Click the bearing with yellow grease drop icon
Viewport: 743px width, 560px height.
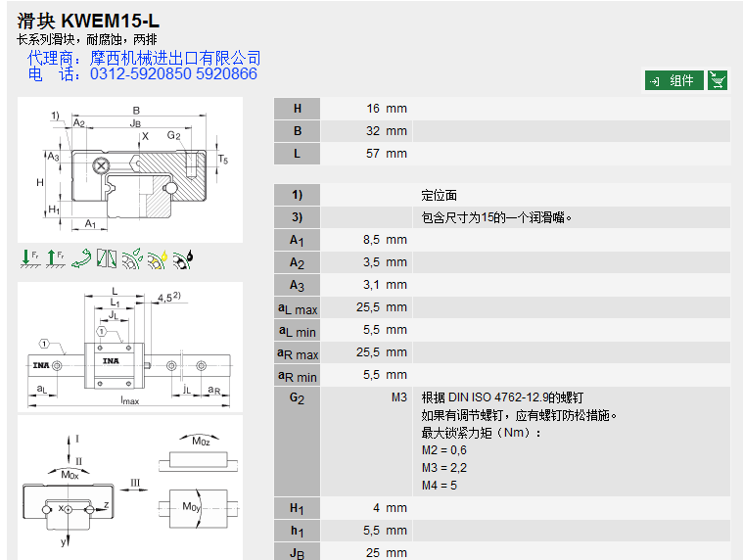(x=158, y=258)
